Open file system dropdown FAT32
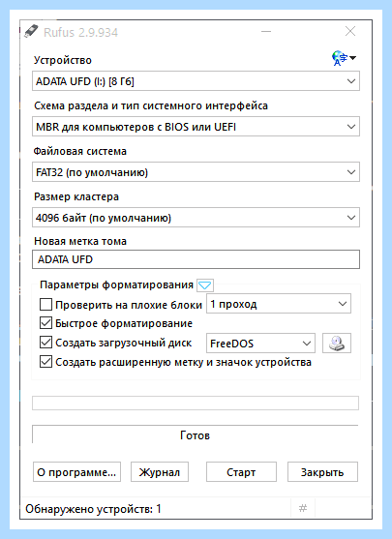 pyautogui.click(x=196, y=172)
